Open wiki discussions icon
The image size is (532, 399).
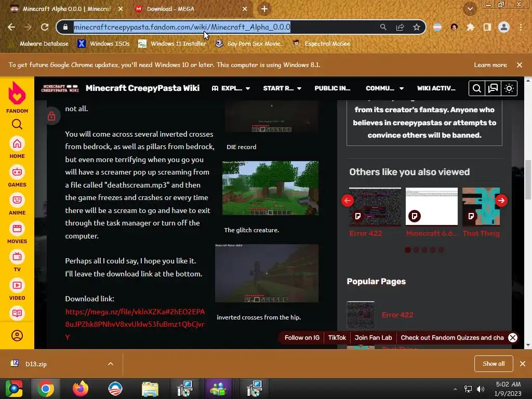tap(493, 88)
